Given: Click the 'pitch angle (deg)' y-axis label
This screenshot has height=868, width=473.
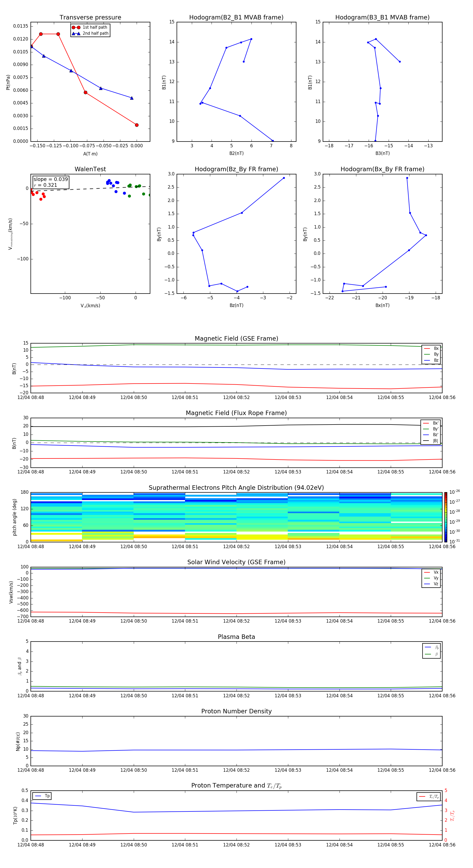Looking at the screenshot, I should (x=14, y=517).
